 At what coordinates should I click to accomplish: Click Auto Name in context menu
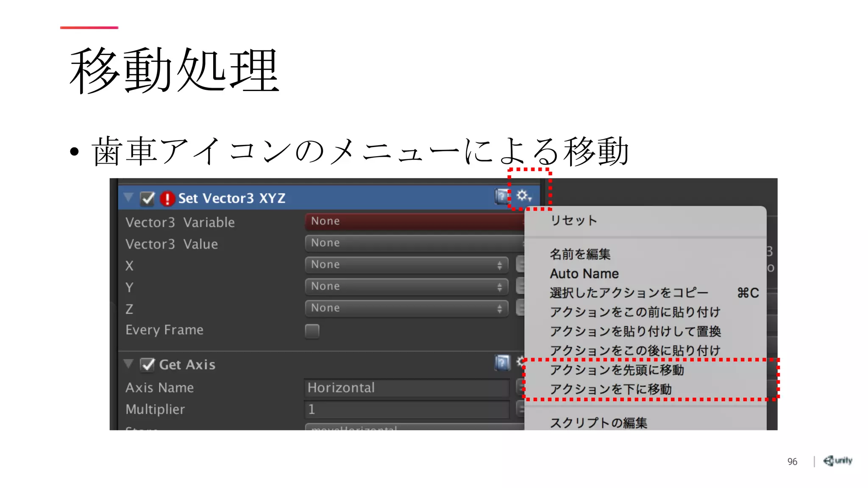coord(584,274)
